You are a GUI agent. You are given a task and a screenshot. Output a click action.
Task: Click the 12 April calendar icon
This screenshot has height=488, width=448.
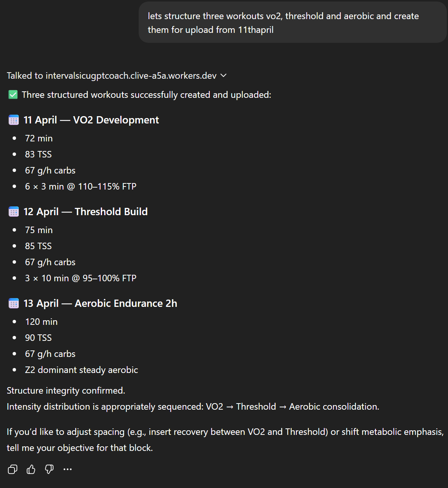(x=13, y=212)
